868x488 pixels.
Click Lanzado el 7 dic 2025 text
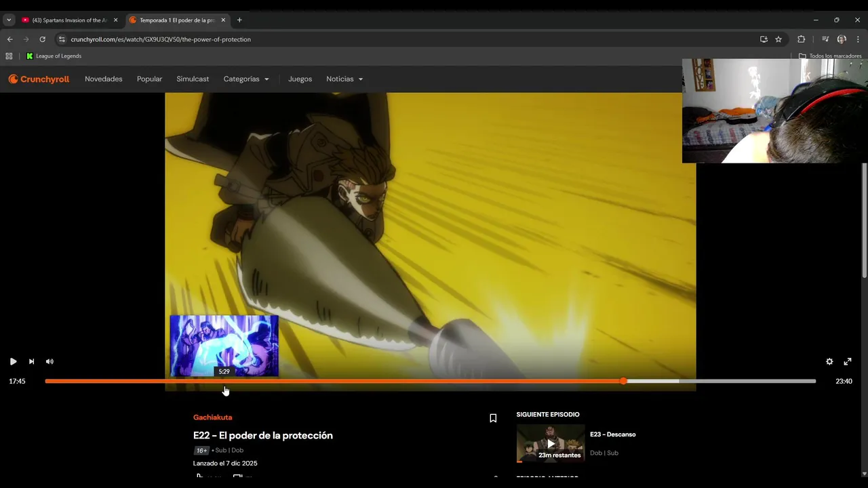click(225, 464)
